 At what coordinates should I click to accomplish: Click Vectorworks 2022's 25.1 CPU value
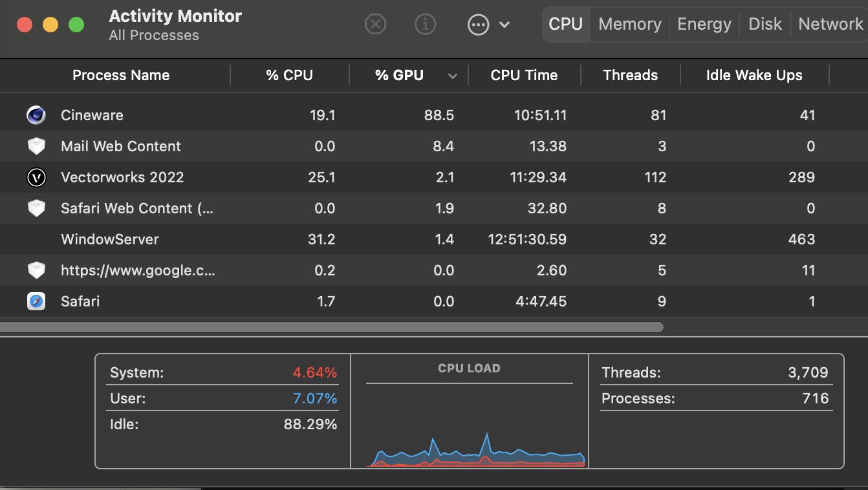(x=321, y=177)
